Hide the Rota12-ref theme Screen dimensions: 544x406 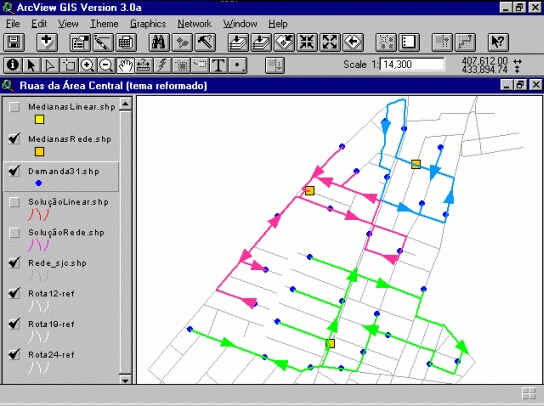[x=14, y=293]
